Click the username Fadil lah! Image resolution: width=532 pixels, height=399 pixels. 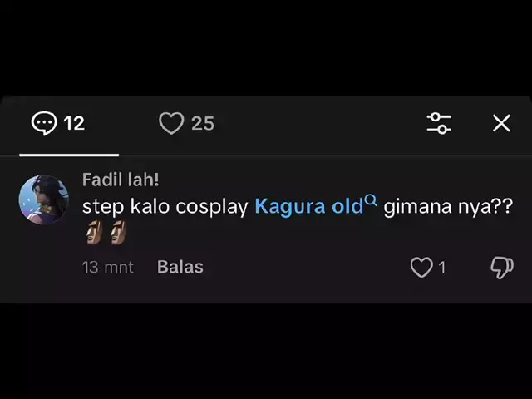point(121,180)
